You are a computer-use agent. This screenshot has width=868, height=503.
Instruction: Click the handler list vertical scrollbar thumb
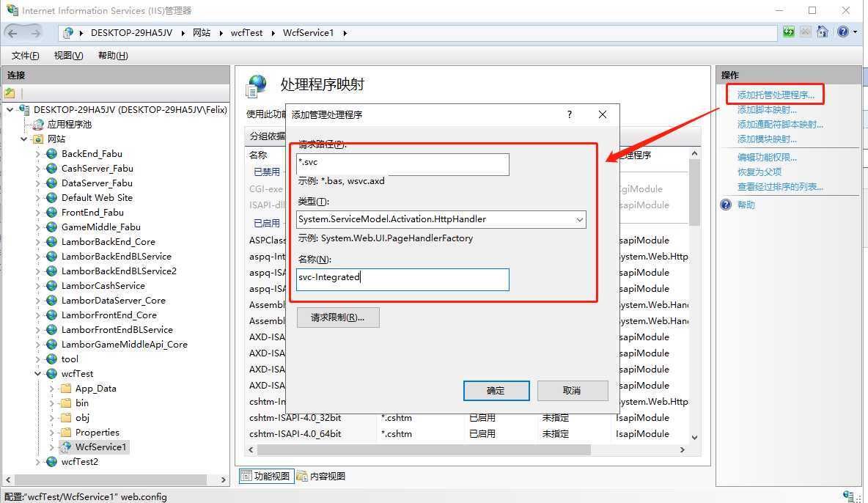click(x=694, y=192)
